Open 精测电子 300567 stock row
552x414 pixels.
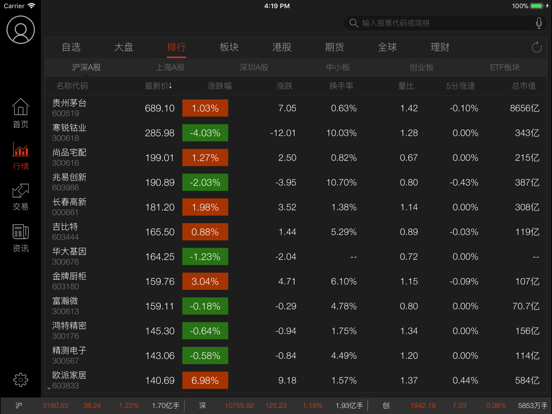[296, 356]
